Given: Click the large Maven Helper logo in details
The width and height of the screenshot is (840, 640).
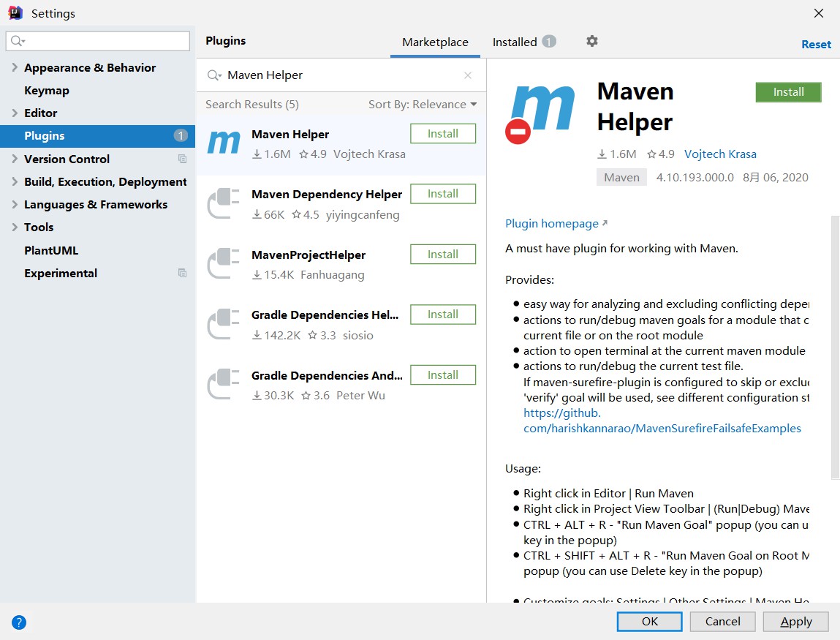Looking at the screenshot, I should pyautogui.click(x=540, y=113).
